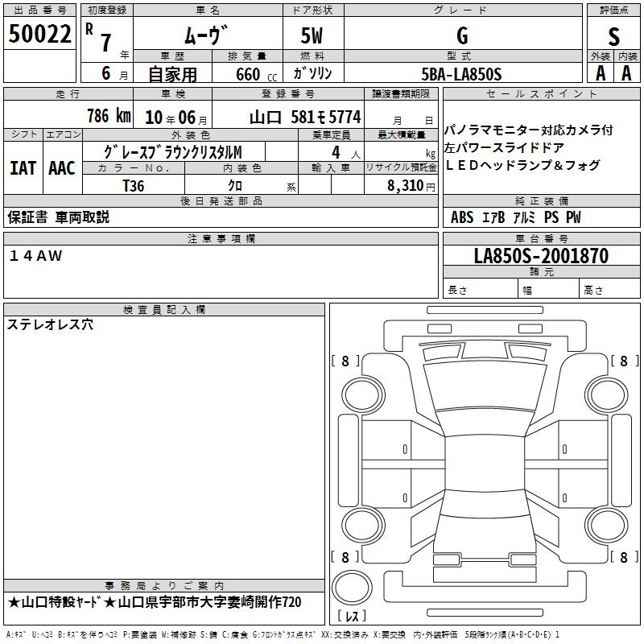Select registration number 山口 581 モ 5774
Image resolution: width=644 pixels, height=644 pixels.
point(305,118)
